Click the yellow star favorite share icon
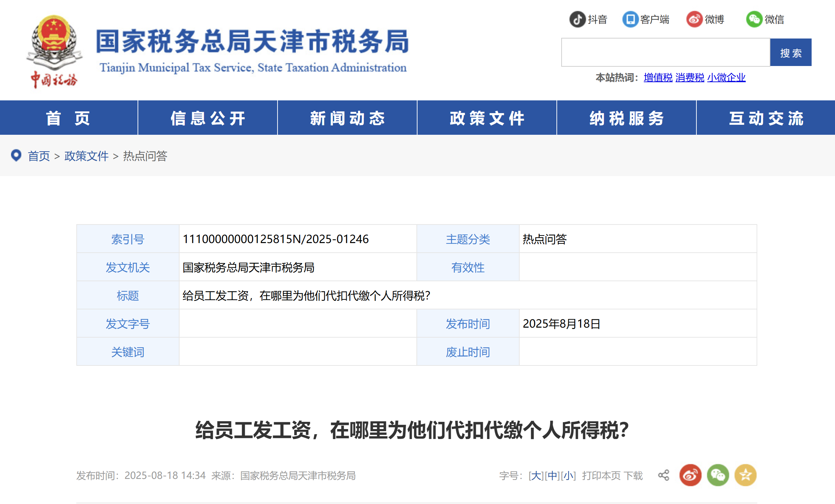Screen dimensions: 835x504 (x=745, y=475)
